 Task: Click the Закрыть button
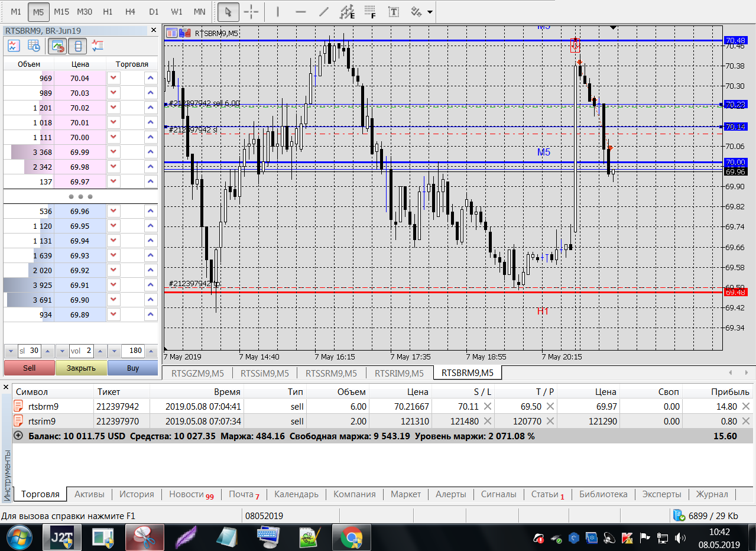pyautogui.click(x=81, y=368)
